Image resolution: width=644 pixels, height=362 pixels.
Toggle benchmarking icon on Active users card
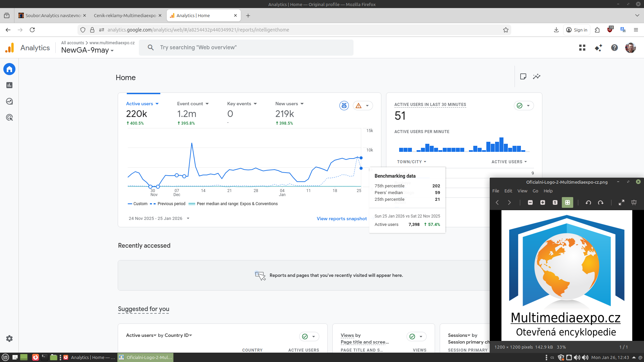click(x=344, y=106)
